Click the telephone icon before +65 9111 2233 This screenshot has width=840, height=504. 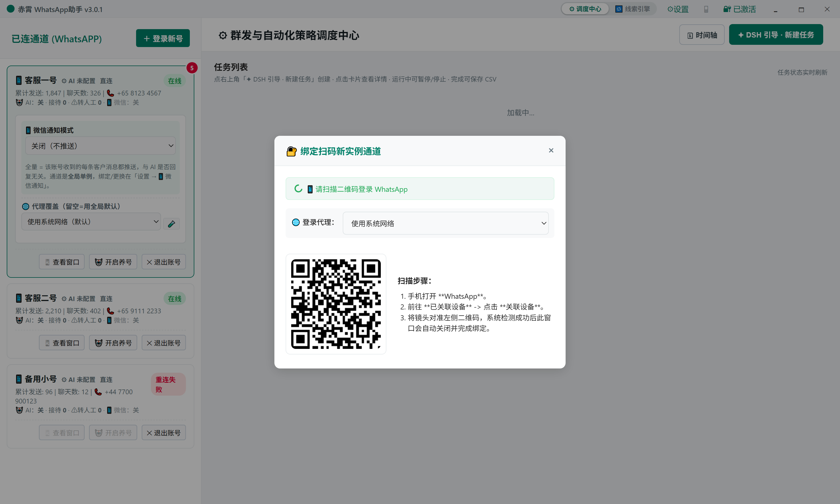pos(110,311)
